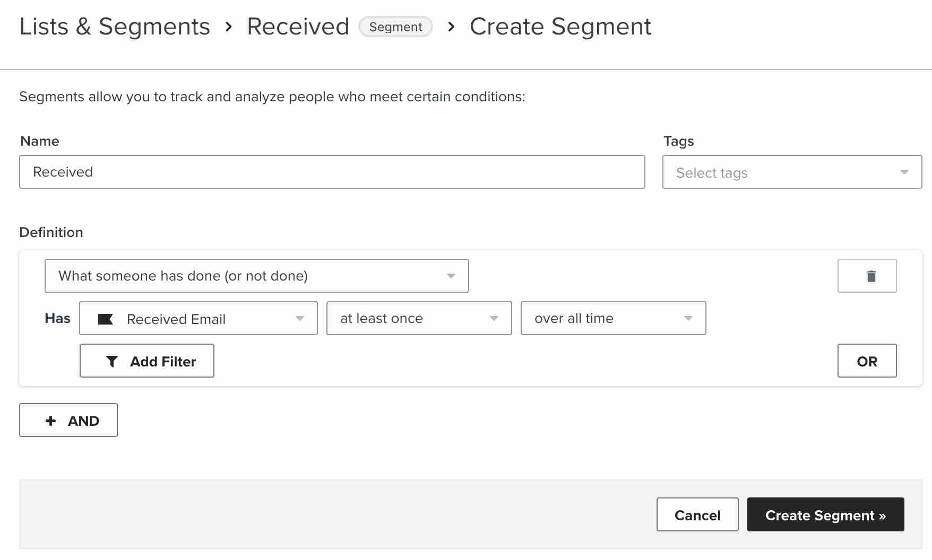The height and width of the screenshot is (560, 932).
Task: Cancel segment creation
Action: pyautogui.click(x=697, y=514)
